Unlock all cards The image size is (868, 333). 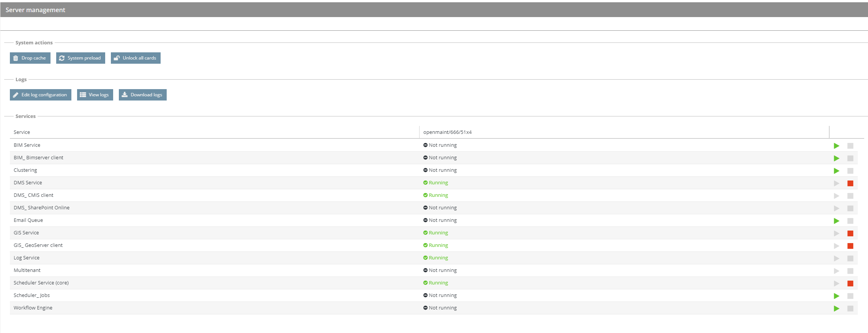[x=136, y=58]
